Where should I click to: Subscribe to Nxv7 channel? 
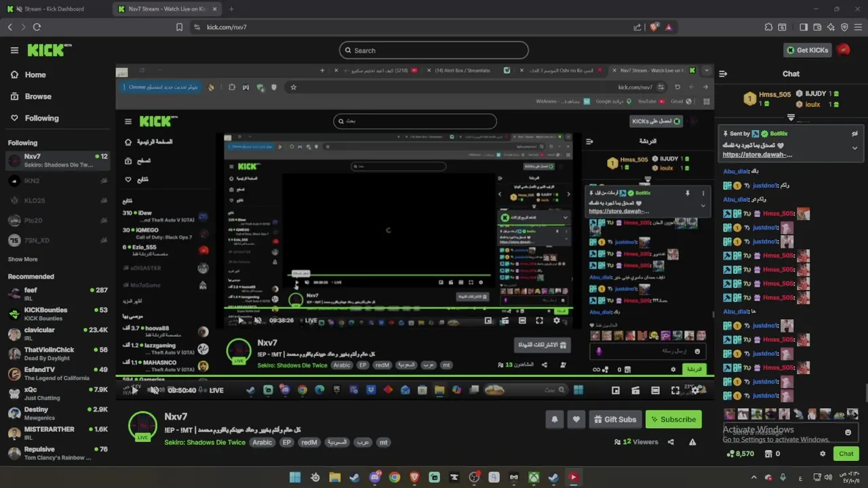pos(673,420)
